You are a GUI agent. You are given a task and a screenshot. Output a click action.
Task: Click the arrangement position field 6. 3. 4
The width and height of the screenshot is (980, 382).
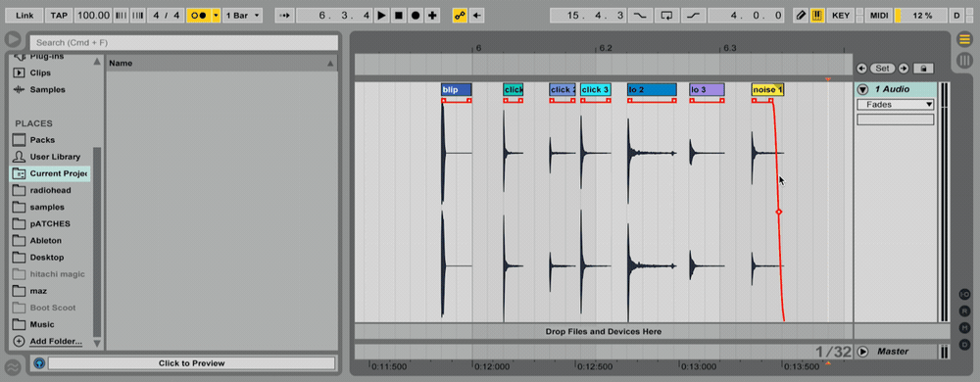335,16
